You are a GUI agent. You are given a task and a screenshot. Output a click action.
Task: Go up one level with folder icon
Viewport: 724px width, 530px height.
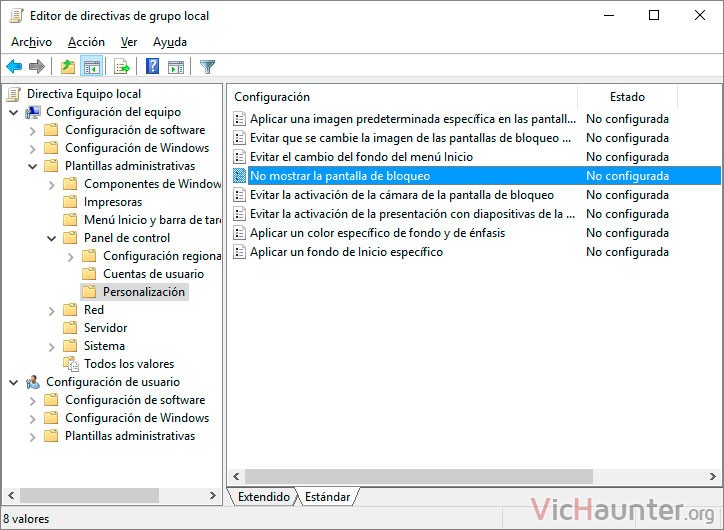tap(68, 67)
